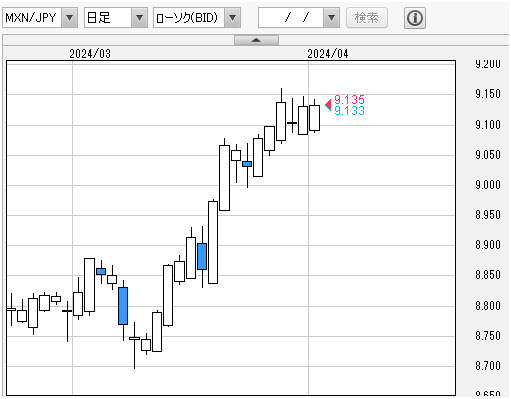Click the 8.700 price axis label
511x399 pixels.
[488, 366]
